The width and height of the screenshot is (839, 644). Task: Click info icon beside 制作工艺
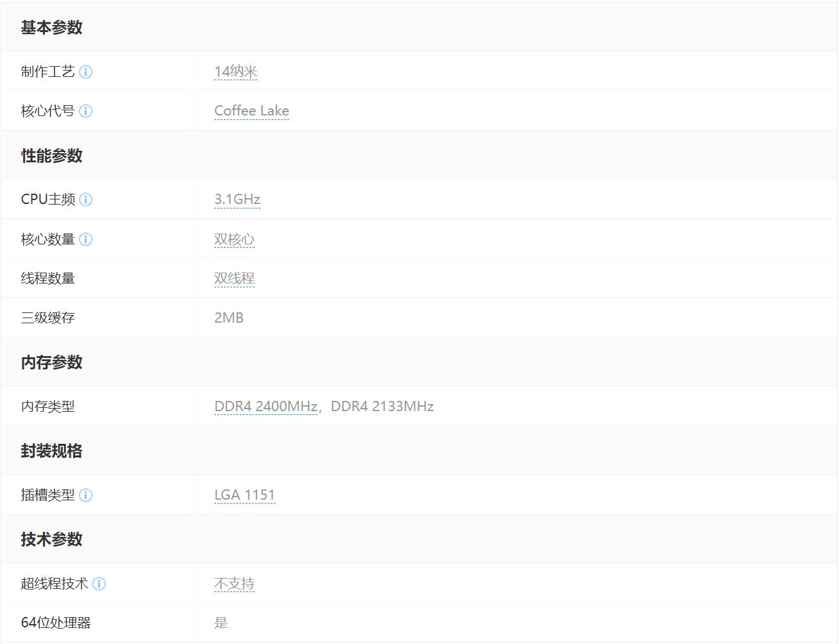click(x=85, y=72)
